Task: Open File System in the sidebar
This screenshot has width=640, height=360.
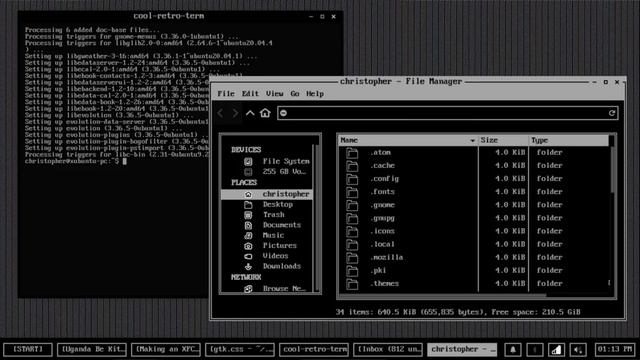Action: (x=267, y=161)
